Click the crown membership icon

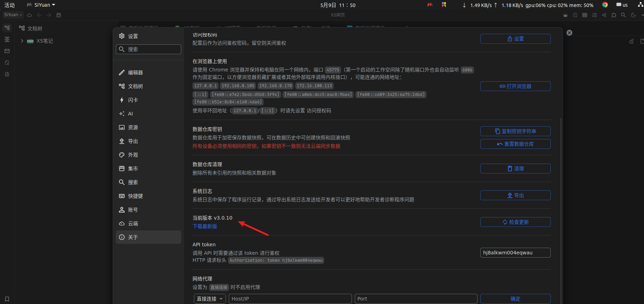(566, 15)
